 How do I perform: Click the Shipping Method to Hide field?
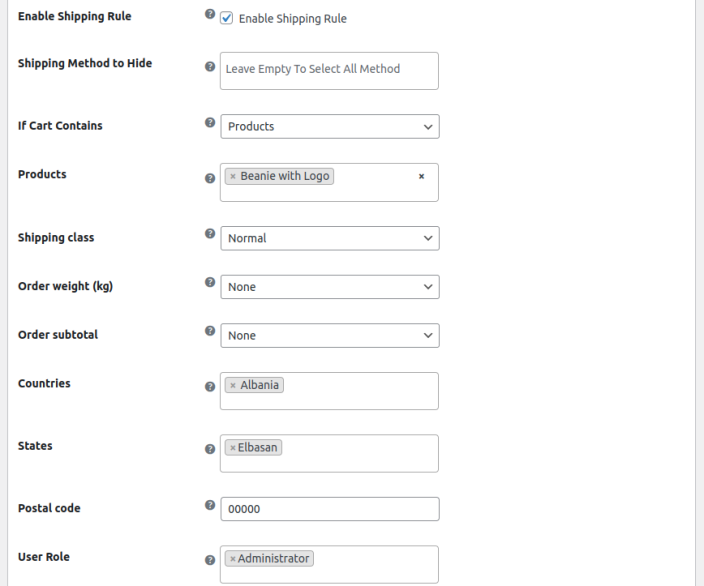tap(329, 70)
